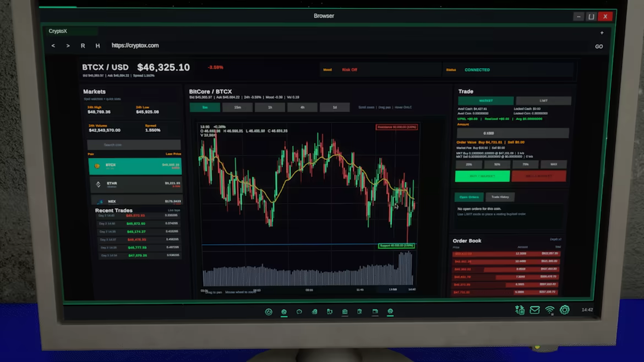644x362 pixels.
Task: Switch the chart to the 1d timeframe
Action: 335,107
